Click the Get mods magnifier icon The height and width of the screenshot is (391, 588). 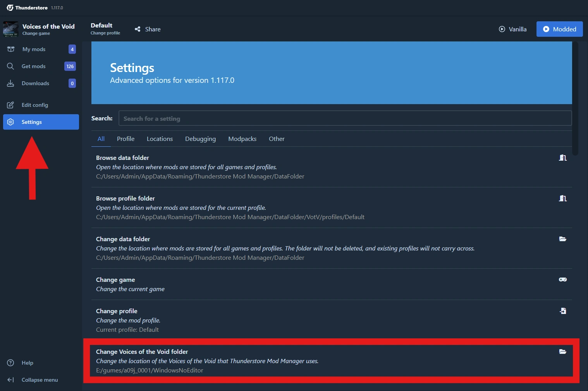coord(10,66)
